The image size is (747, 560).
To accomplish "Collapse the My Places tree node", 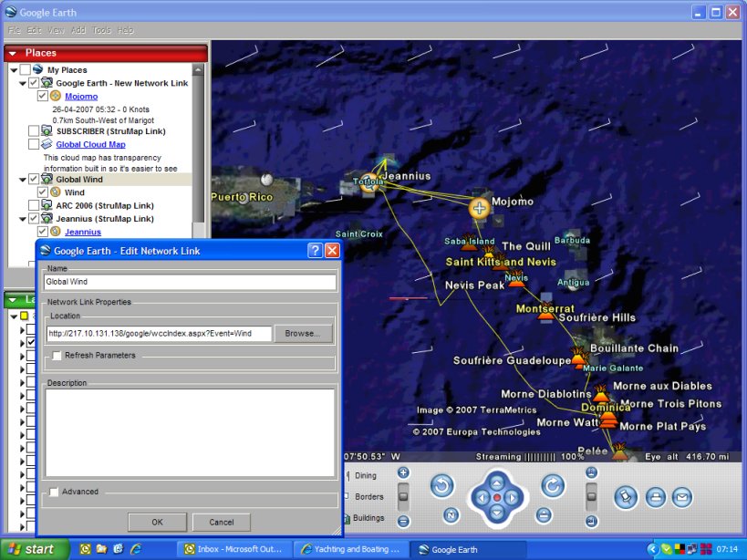I will [x=14, y=70].
